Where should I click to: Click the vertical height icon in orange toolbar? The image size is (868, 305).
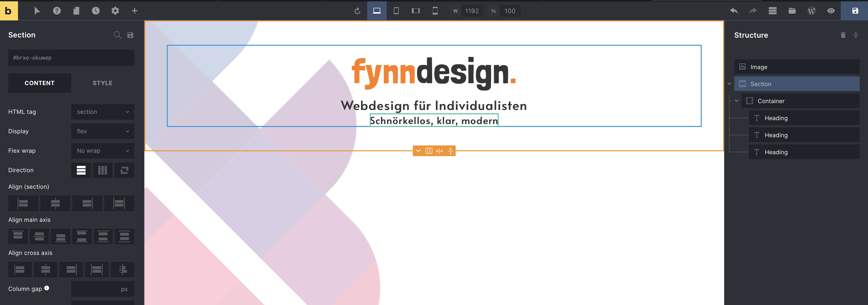(451, 151)
